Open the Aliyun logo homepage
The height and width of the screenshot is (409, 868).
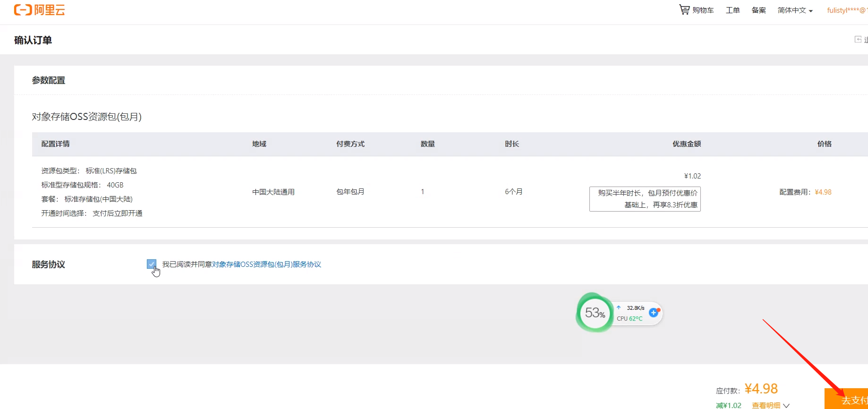coord(40,10)
